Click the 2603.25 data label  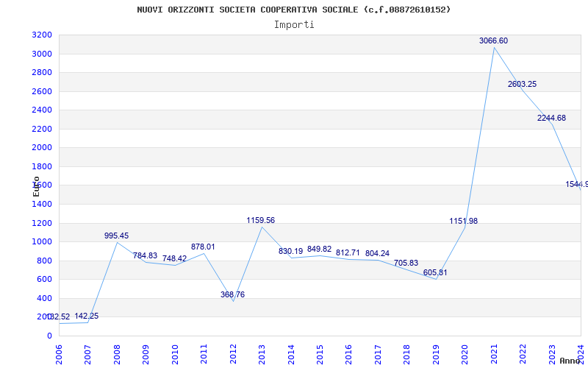click(x=522, y=84)
